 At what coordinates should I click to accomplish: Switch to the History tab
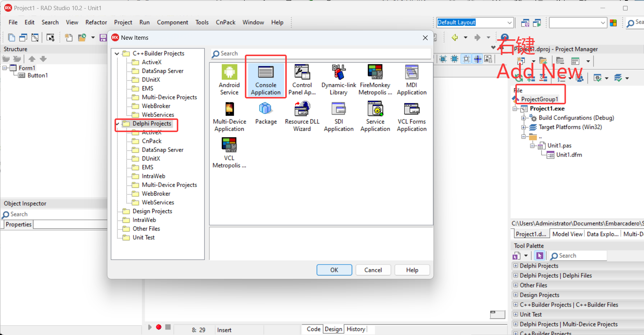click(x=356, y=329)
